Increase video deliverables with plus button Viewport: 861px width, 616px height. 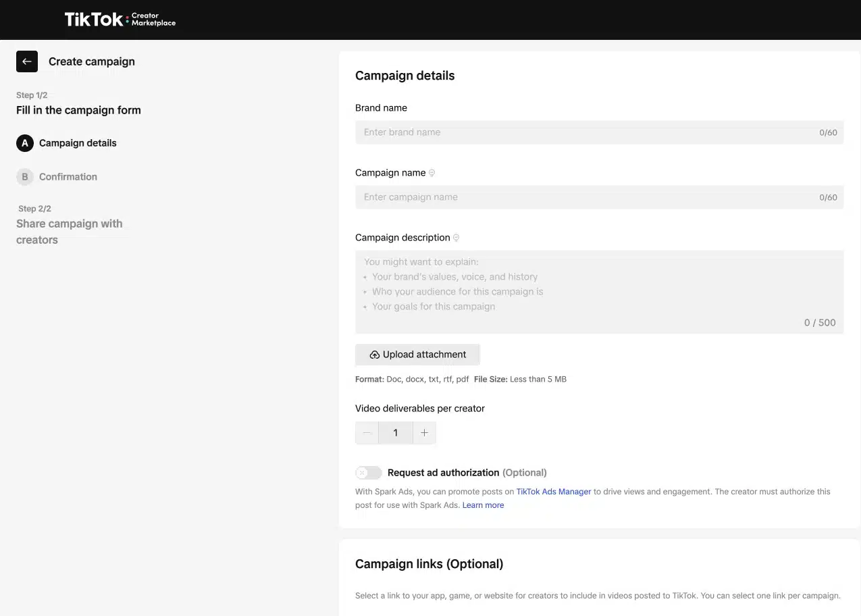click(x=424, y=433)
